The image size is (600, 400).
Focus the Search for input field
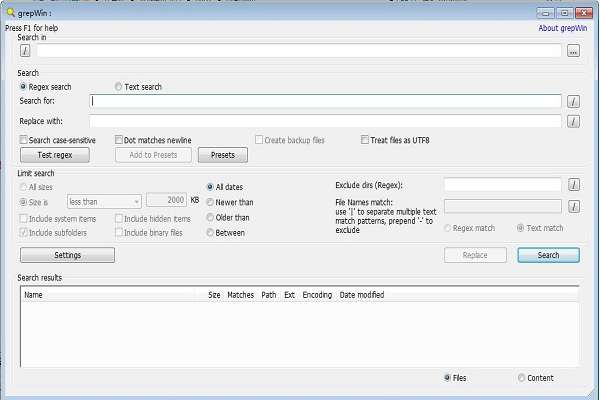coord(326,101)
